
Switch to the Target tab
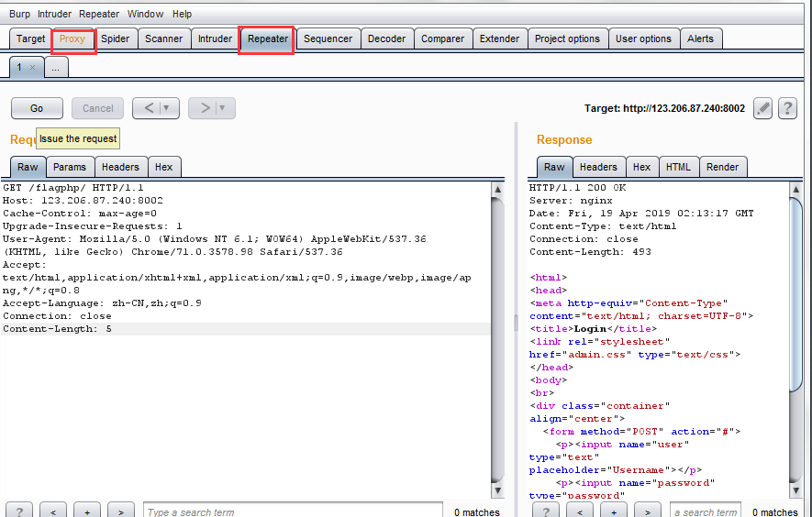(x=30, y=38)
